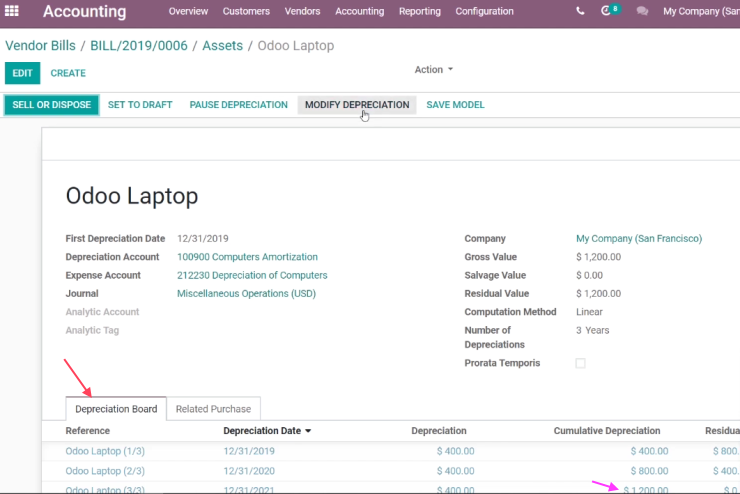Screen dimensions: 740x494
Task: Open the Customers menu
Action: tap(246, 11)
